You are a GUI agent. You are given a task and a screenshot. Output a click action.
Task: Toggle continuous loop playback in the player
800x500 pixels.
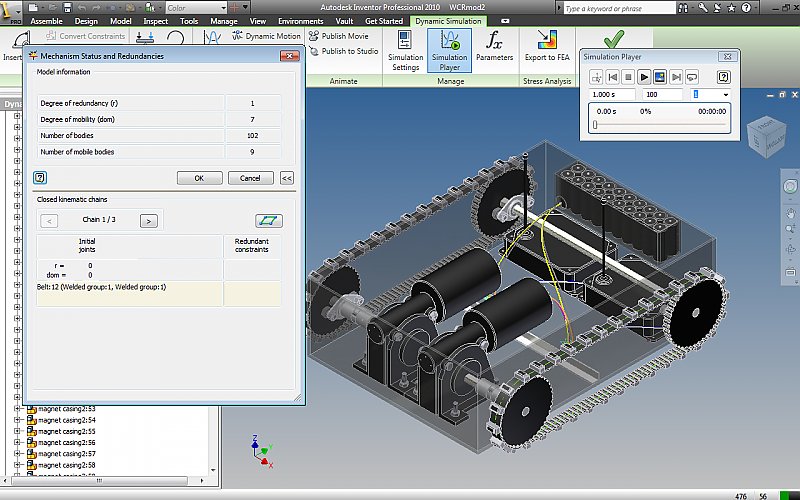pyautogui.click(x=692, y=77)
